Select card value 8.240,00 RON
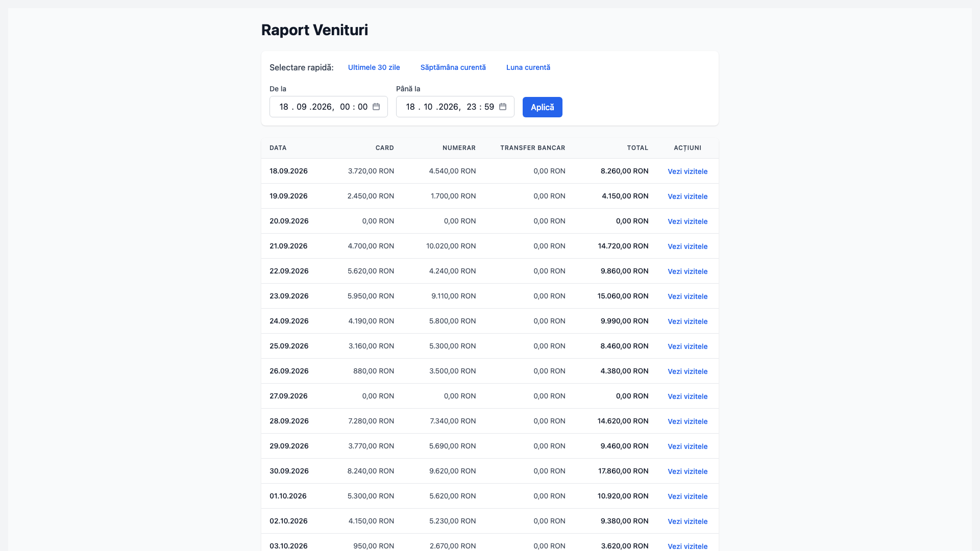This screenshot has width=980, height=551. tap(371, 471)
